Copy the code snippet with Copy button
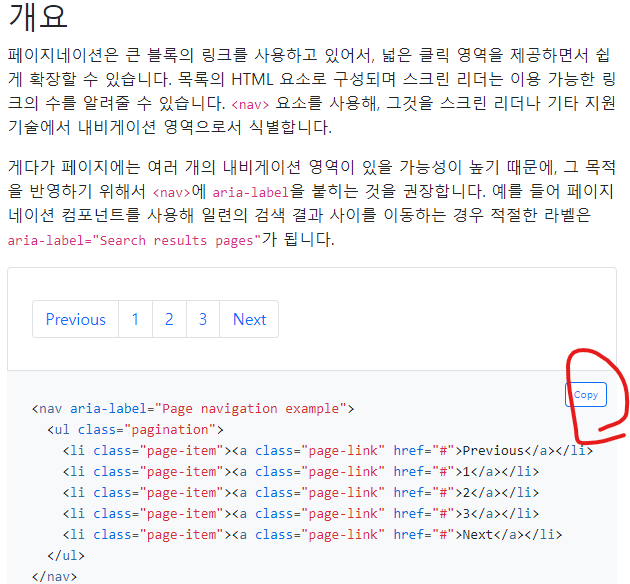 (x=586, y=395)
